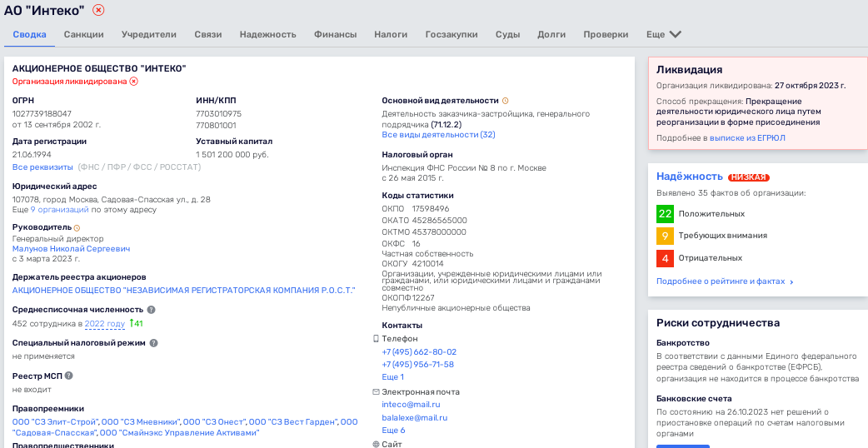
Task: Switch to the Санкции tab
Action: coord(83,34)
